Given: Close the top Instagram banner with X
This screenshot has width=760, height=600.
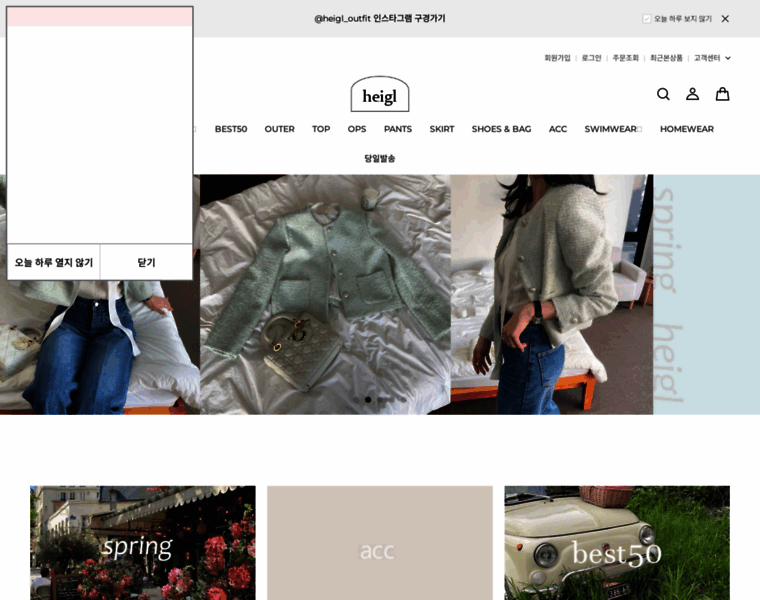Looking at the screenshot, I should click(725, 19).
